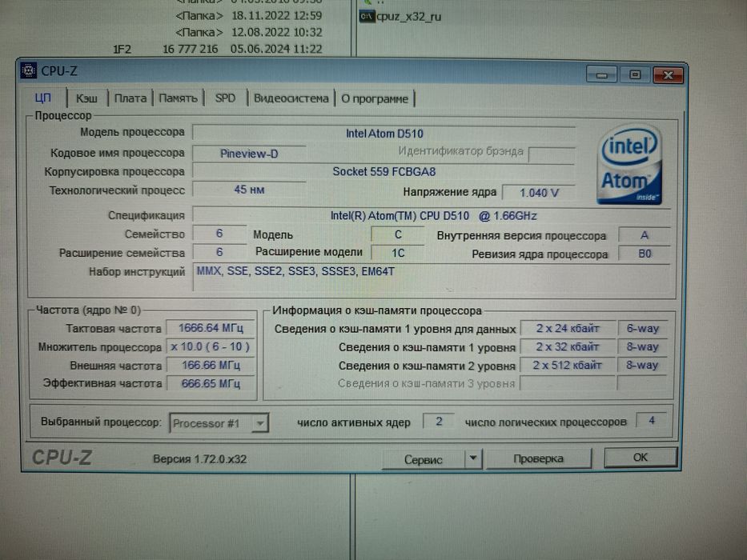The image size is (747, 560).
Task: Click the 2 x 512 кбайт L2 cache value
Action: click(568, 366)
